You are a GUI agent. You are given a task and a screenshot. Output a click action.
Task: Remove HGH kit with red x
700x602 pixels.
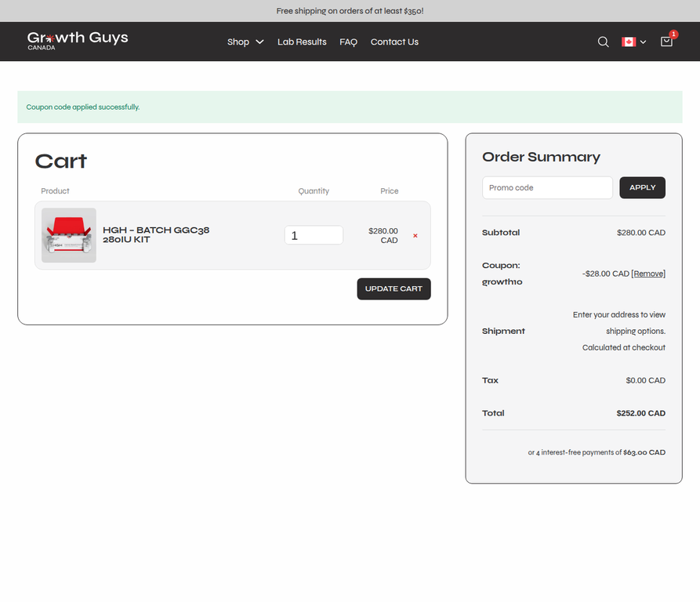(x=415, y=236)
